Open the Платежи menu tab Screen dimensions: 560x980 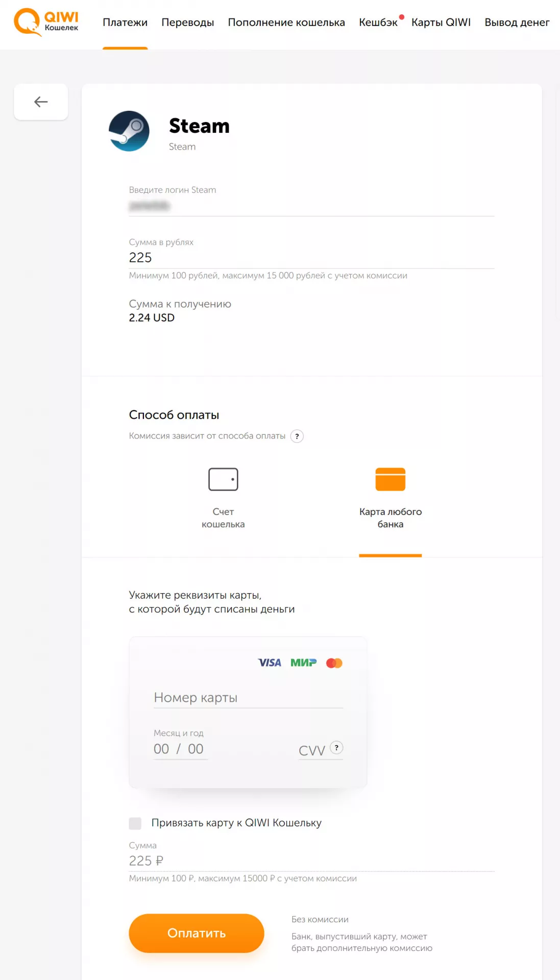(x=125, y=22)
